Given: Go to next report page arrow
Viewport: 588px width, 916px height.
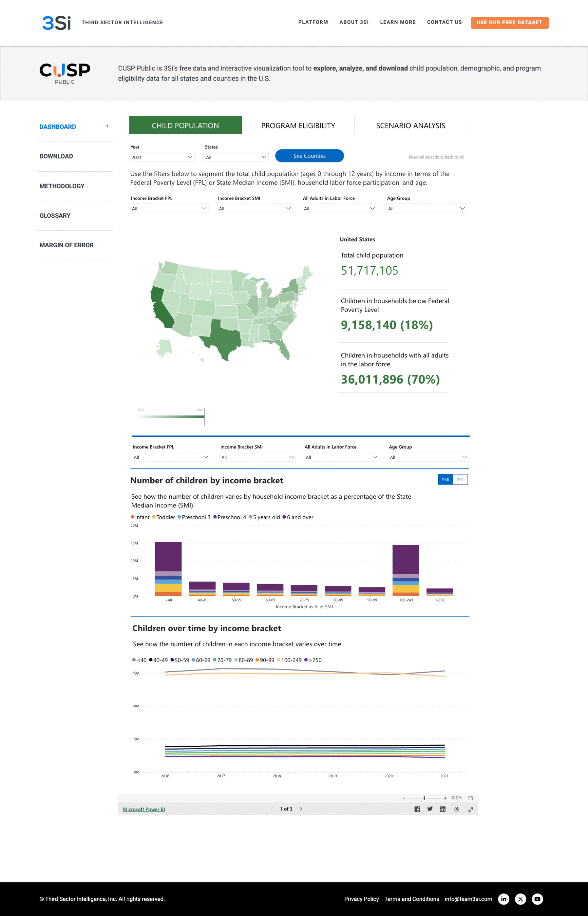Looking at the screenshot, I should click(x=301, y=809).
